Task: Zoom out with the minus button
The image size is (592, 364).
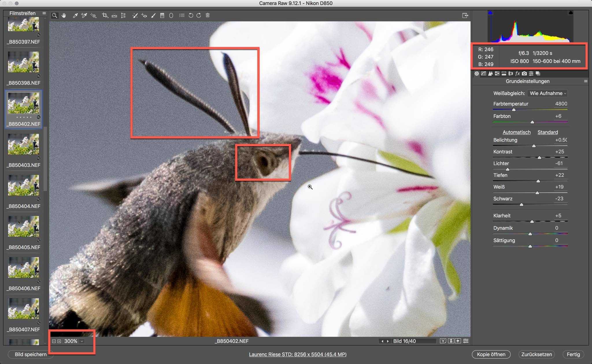Action: (54, 341)
